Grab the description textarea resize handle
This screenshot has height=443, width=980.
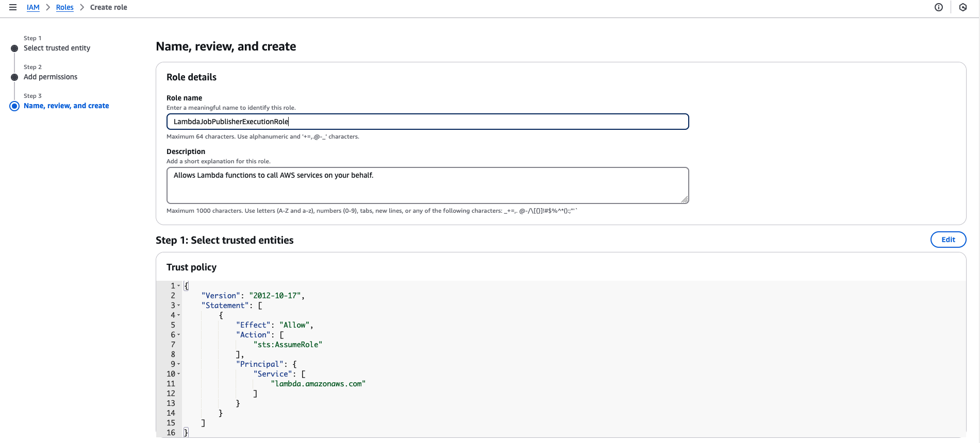(685, 199)
